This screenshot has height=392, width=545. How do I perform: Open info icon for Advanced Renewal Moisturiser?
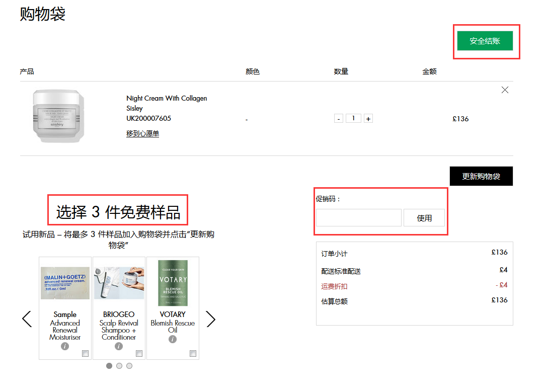(64, 346)
